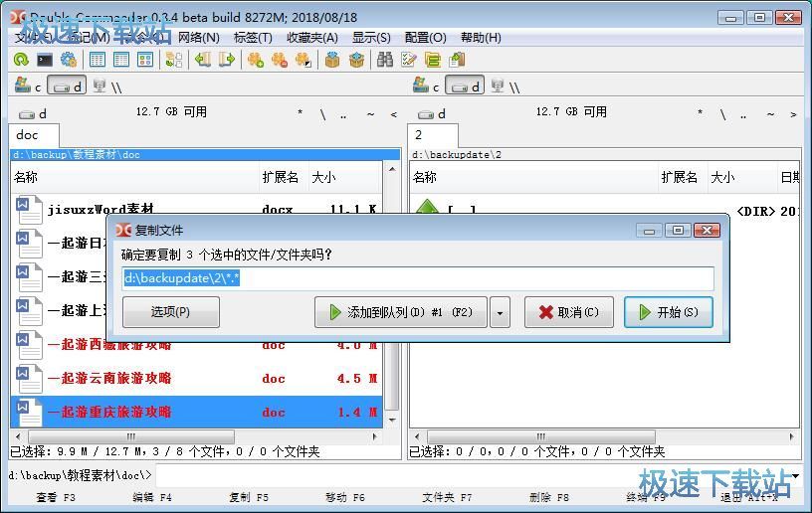This screenshot has width=812, height=513.
Task: Click the left panel d drive list button
Action: (x=33, y=113)
